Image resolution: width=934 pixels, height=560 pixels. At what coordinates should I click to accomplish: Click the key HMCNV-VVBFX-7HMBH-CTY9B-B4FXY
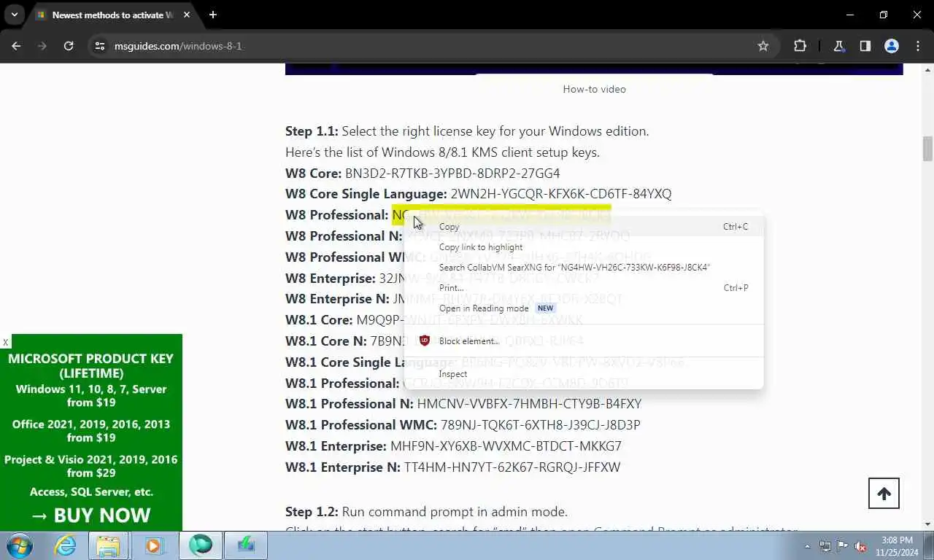pos(529,404)
